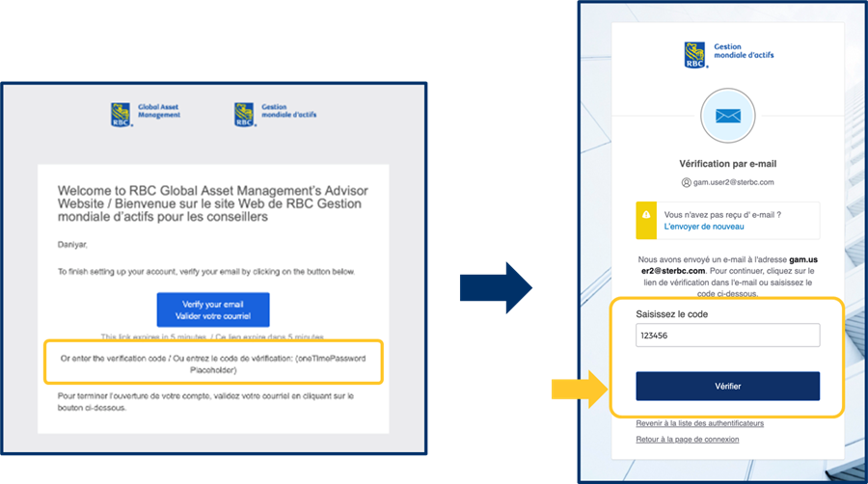
Task: Click the Welcome to RBC Global Asset Management heading
Action: pos(212,203)
